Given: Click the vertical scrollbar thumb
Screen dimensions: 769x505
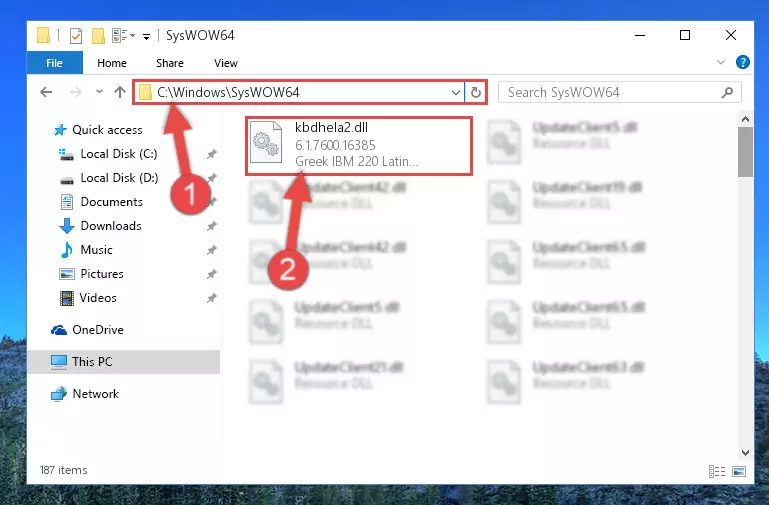Looking at the screenshot, I should (x=745, y=152).
